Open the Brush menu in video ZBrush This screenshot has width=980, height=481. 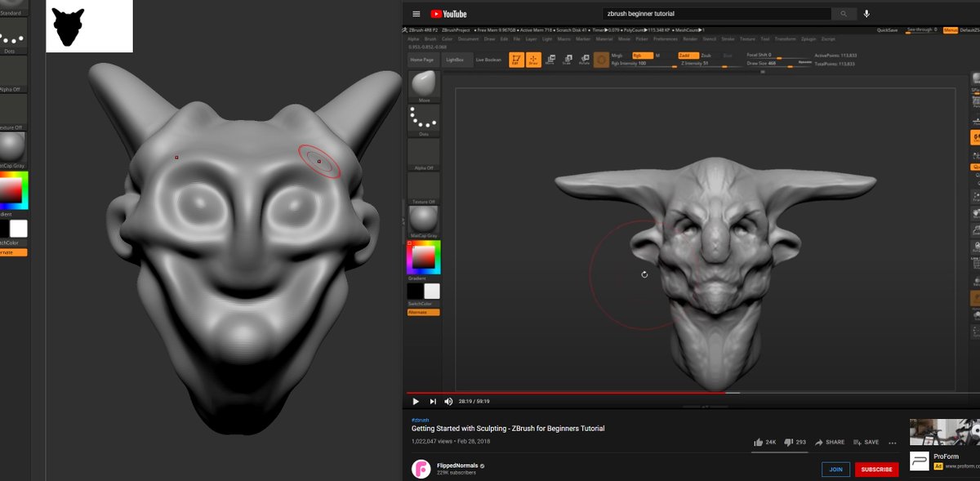coord(430,38)
